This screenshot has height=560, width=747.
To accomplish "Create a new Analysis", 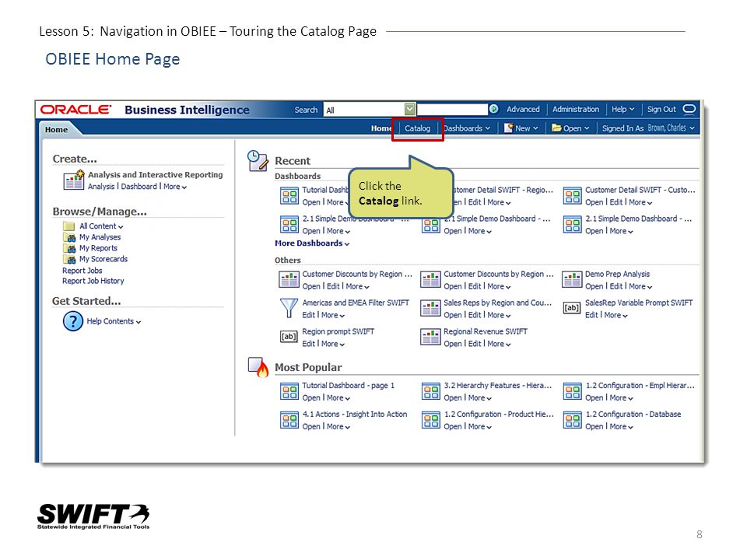I will tap(101, 187).
